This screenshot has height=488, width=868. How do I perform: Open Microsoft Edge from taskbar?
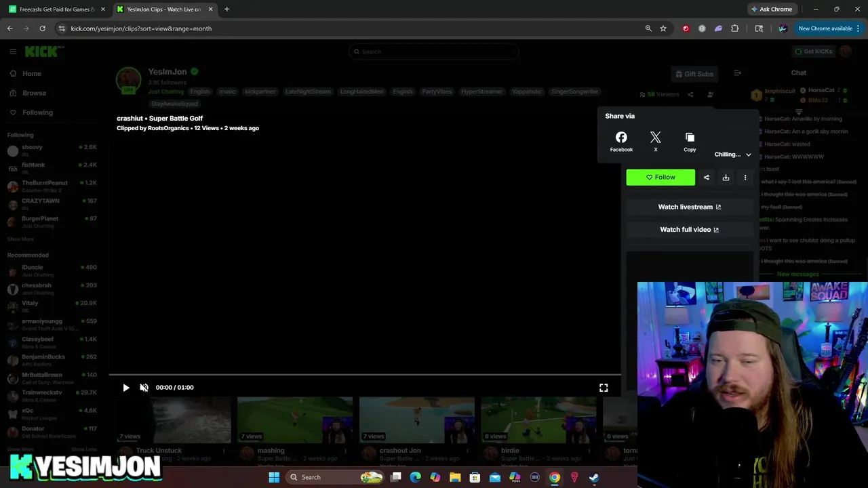coord(415,477)
